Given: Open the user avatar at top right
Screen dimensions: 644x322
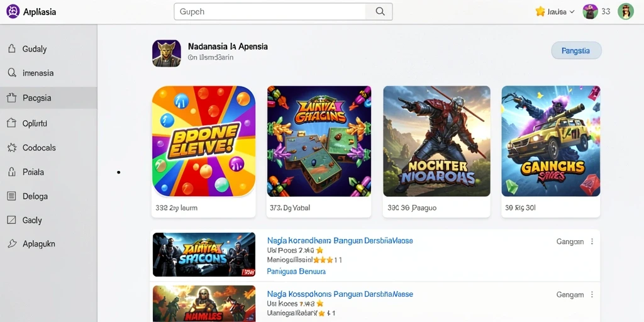Looking at the screenshot, I should pyautogui.click(x=626, y=11).
